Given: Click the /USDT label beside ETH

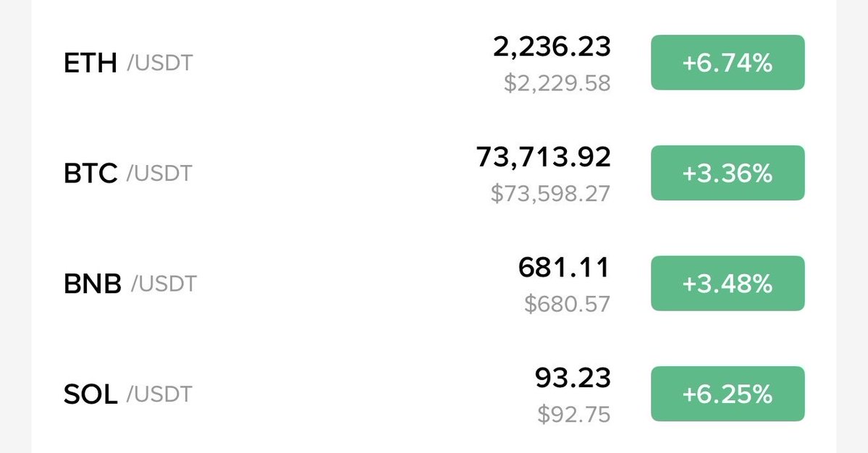Looking at the screenshot, I should (159, 64).
